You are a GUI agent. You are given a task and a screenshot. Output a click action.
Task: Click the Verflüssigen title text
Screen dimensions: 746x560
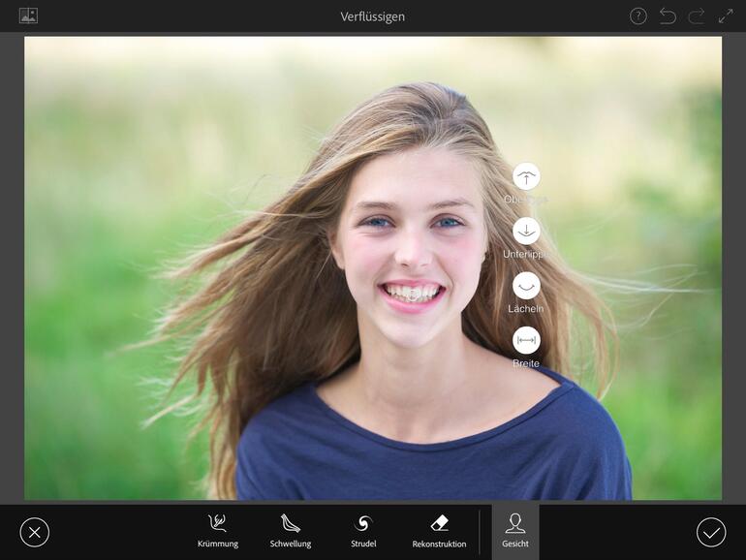373,16
